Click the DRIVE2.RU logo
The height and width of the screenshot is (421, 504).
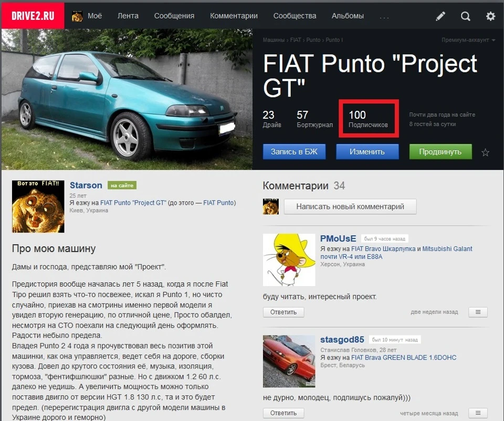(33, 16)
